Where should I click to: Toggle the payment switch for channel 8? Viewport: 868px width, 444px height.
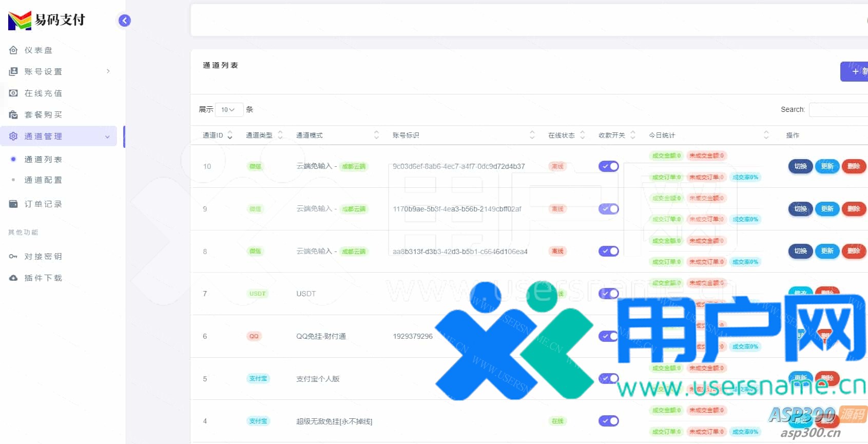[x=608, y=251]
